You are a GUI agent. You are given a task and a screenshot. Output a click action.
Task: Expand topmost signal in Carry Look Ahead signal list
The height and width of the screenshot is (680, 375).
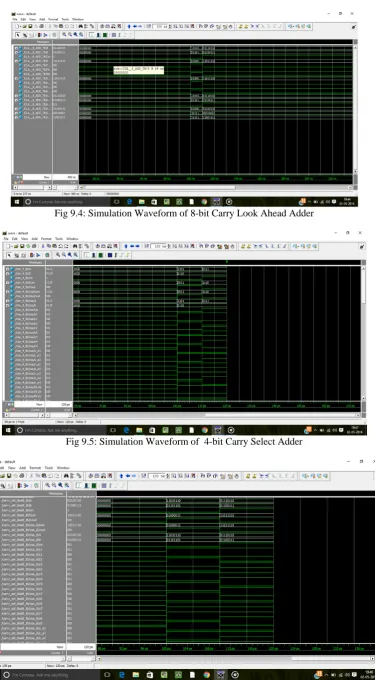16,48
